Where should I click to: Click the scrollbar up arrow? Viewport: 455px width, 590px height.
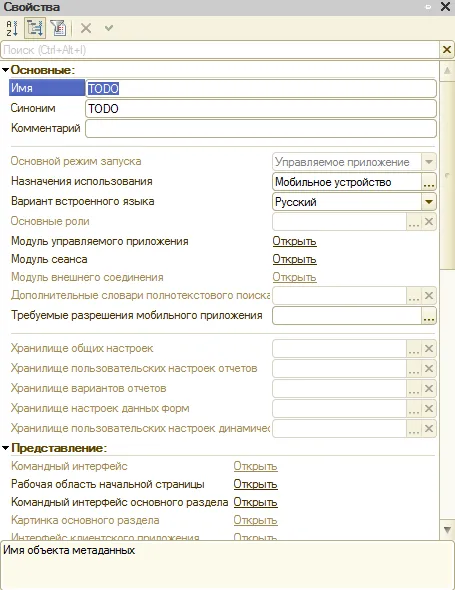tap(447, 70)
